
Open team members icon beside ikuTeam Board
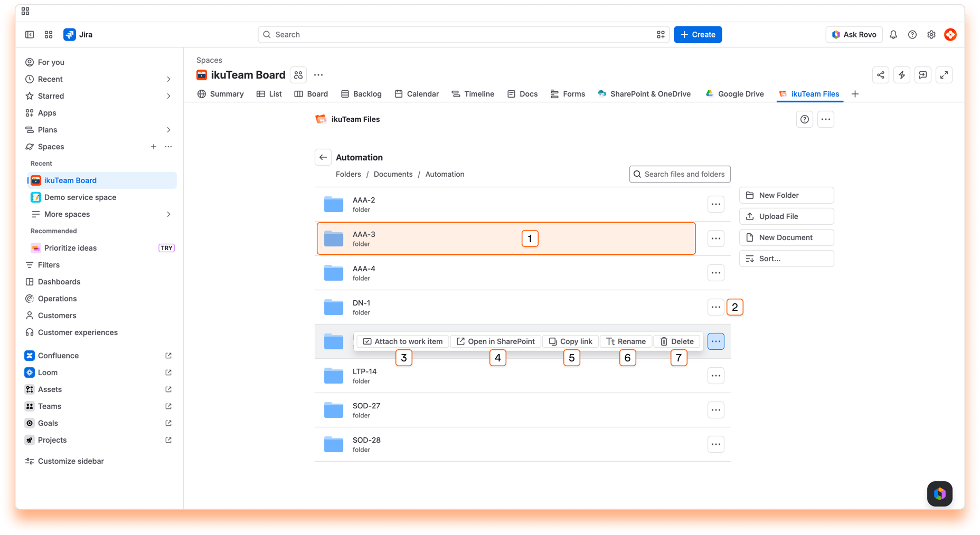coord(298,75)
